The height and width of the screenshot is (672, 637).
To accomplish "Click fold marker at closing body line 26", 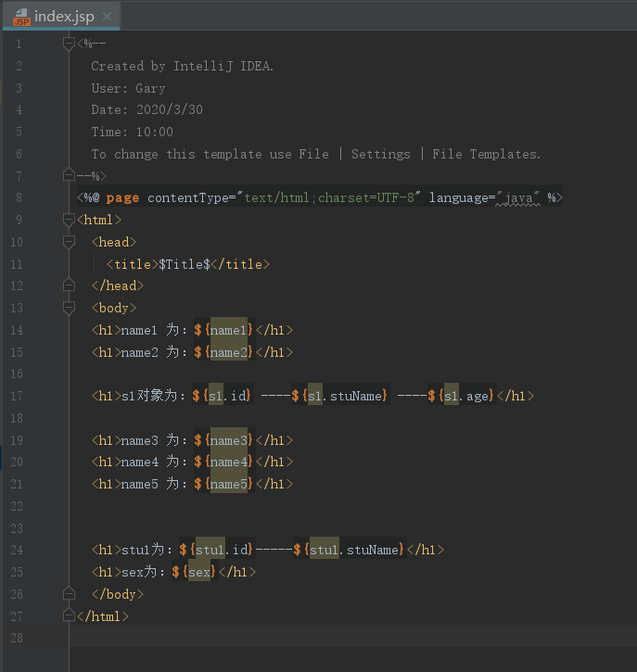I will pyautogui.click(x=69, y=594).
